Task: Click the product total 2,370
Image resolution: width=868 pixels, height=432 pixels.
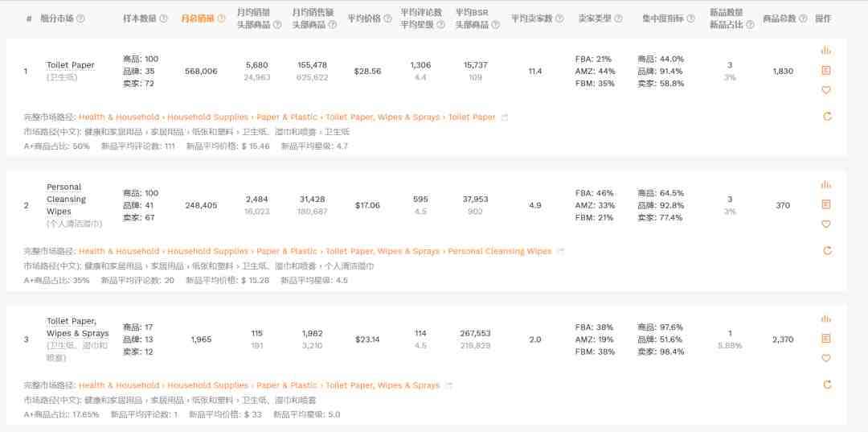Action: click(x=783, y=339)
